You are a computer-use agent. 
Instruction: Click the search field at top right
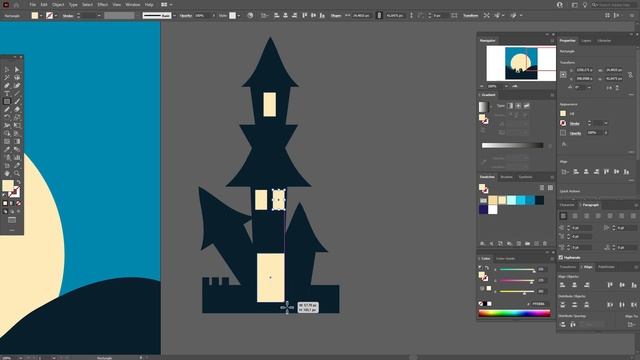click(x=614, y=5)
